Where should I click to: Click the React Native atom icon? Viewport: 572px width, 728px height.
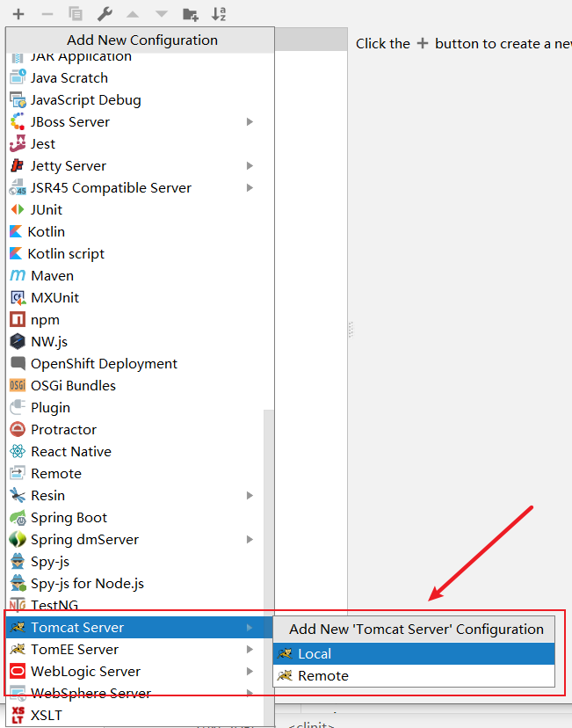click(18, 451)
